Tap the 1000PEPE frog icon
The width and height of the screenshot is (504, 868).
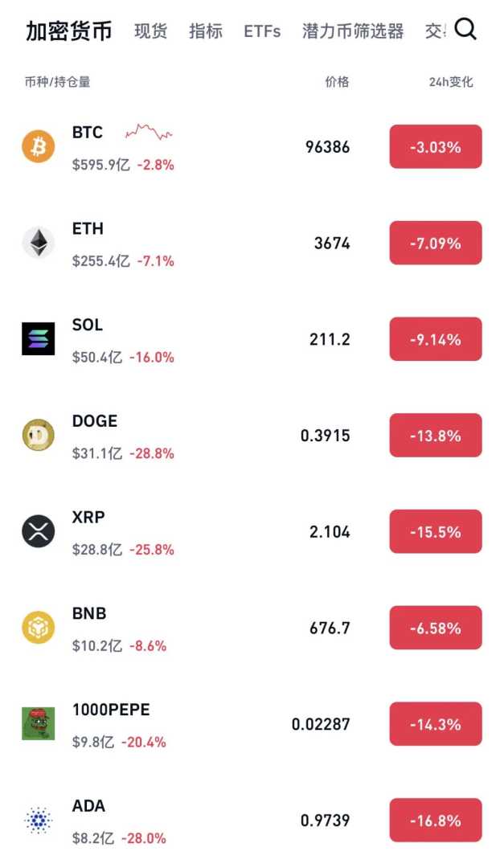(39, 723)
